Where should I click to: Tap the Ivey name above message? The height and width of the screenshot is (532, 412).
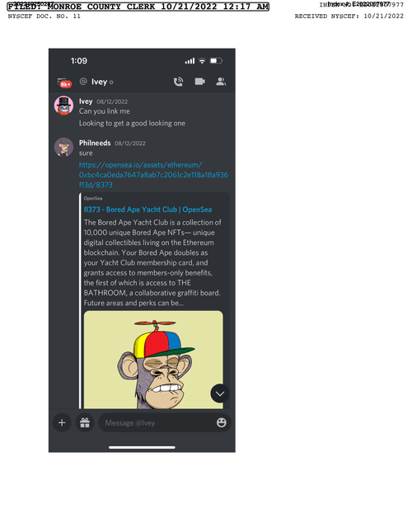(86, 101)
